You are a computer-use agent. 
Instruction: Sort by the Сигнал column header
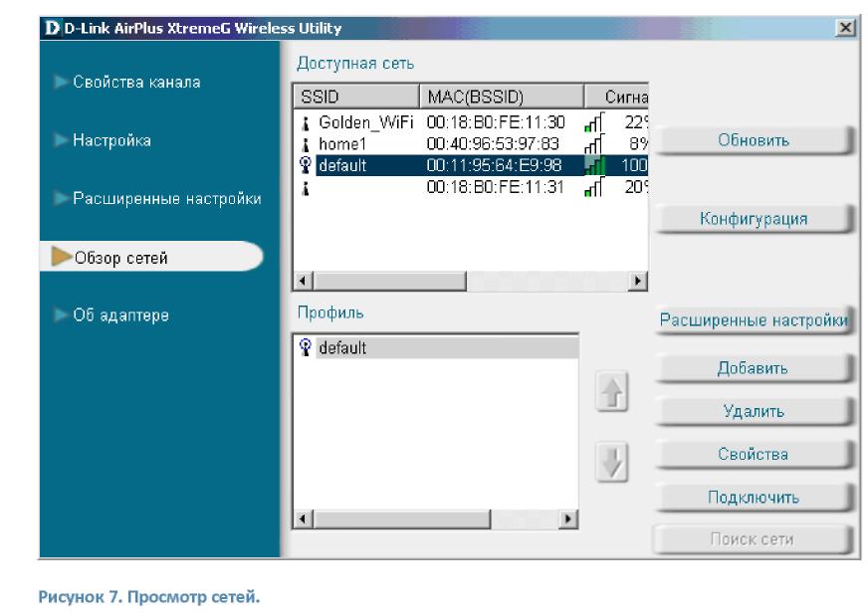point(617,97)
